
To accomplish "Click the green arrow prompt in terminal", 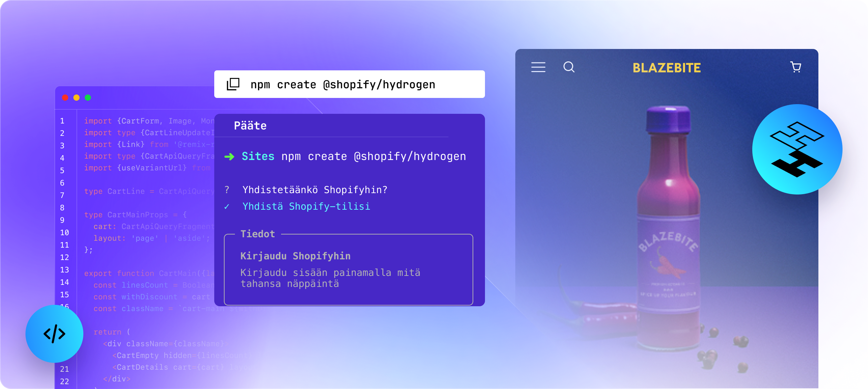I will [x=229, y=157].
